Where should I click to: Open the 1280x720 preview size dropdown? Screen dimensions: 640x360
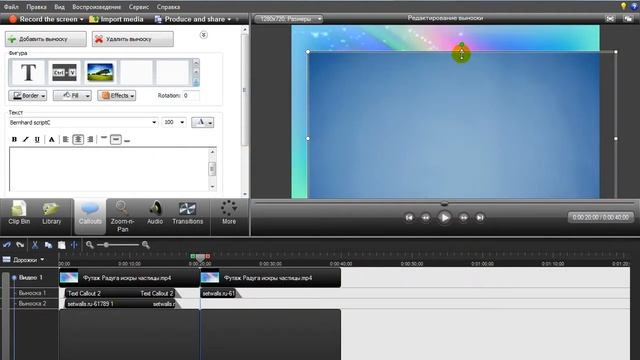click(289, 19)
